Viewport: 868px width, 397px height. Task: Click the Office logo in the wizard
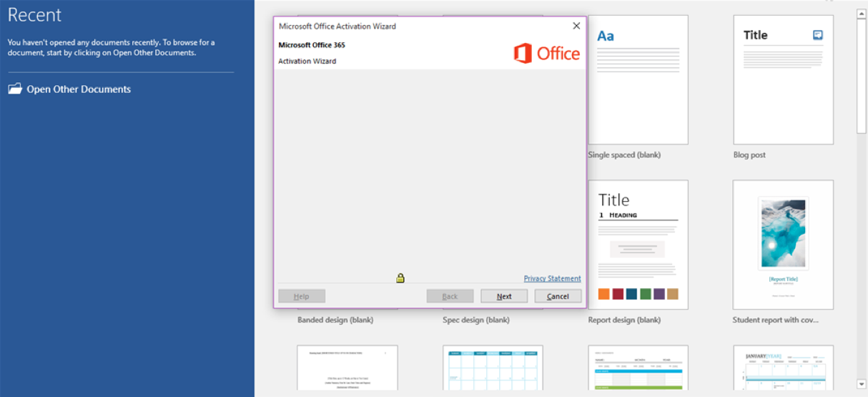[x=547, y=53]
